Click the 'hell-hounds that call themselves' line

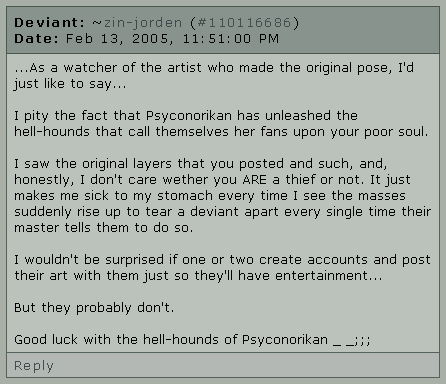pyautogui.click(x=221, y=132)
